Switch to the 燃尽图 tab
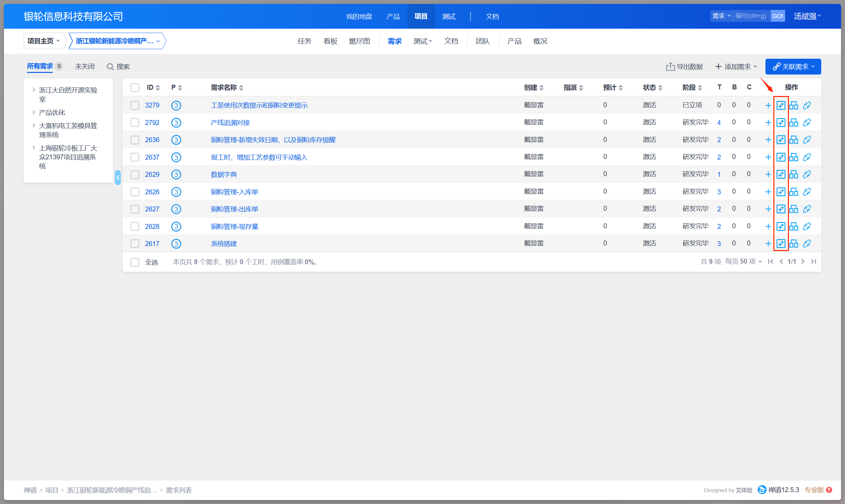845x504 pixels. click(x=359, y=41)
